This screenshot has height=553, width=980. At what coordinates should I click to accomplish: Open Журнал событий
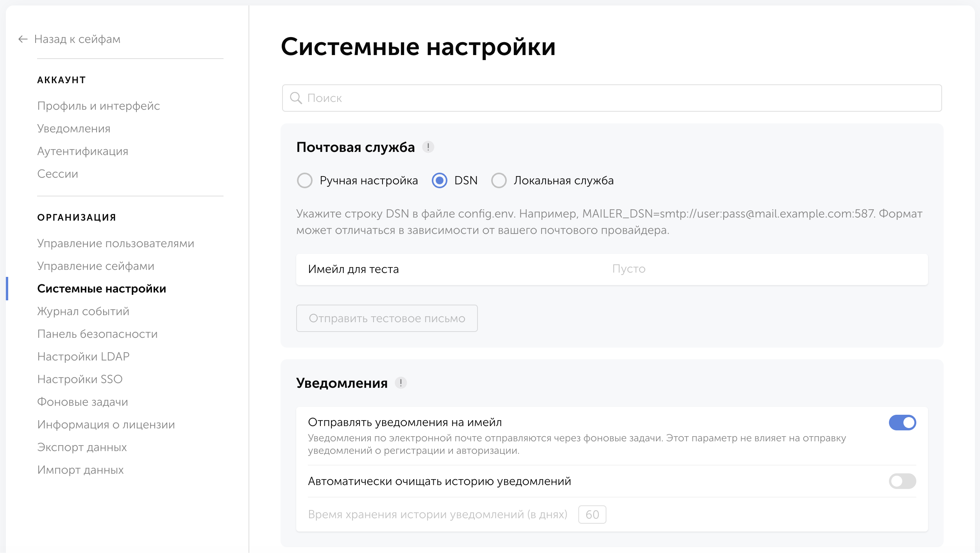tap(83, 311)
